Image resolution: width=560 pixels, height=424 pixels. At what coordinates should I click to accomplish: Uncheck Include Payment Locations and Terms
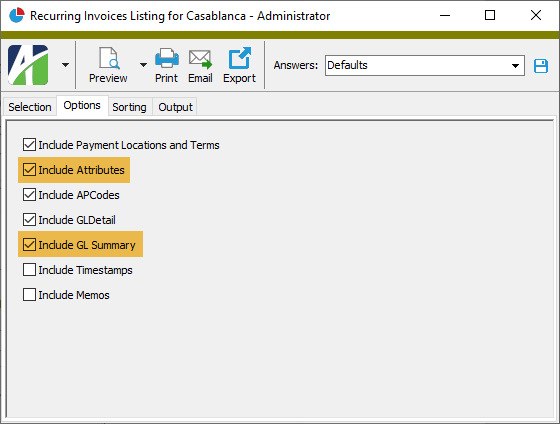click(x=29, y=145)
